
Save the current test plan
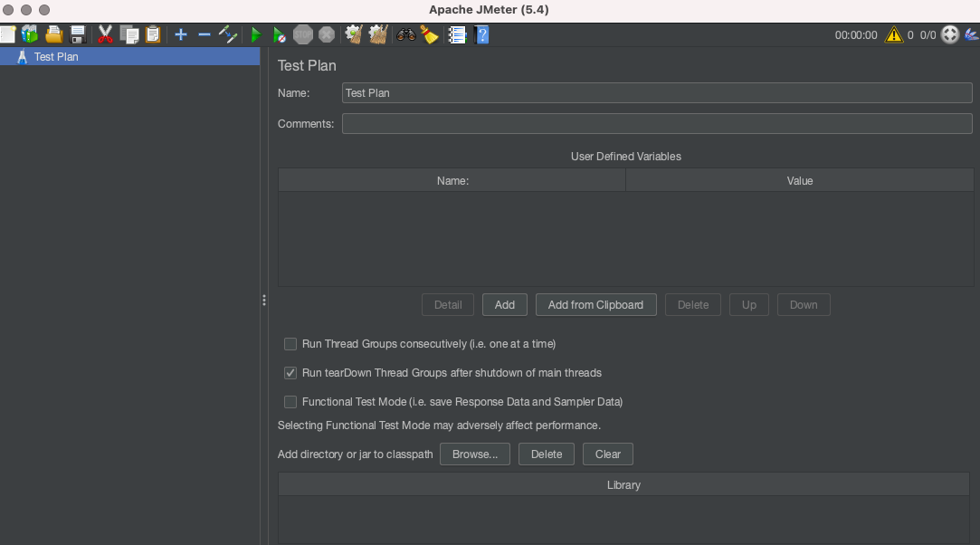(x=78, y=33)
